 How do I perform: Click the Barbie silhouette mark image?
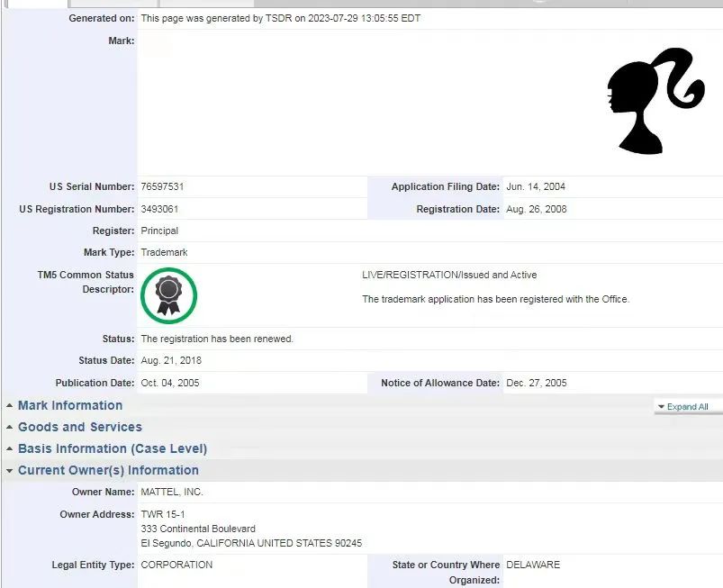click(656, 101)
